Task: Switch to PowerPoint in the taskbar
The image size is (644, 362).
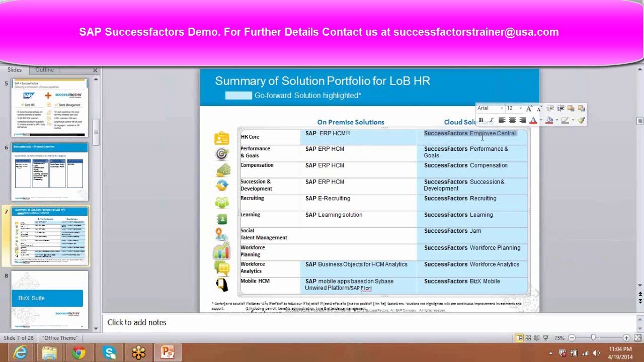Action: pyautogui.click(x=168, y=353)
